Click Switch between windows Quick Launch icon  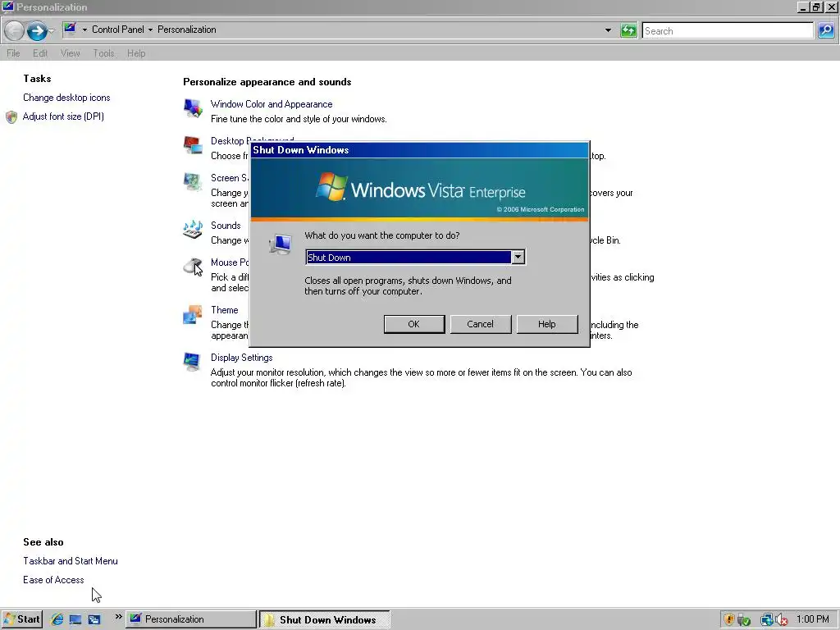pos(94,619)
